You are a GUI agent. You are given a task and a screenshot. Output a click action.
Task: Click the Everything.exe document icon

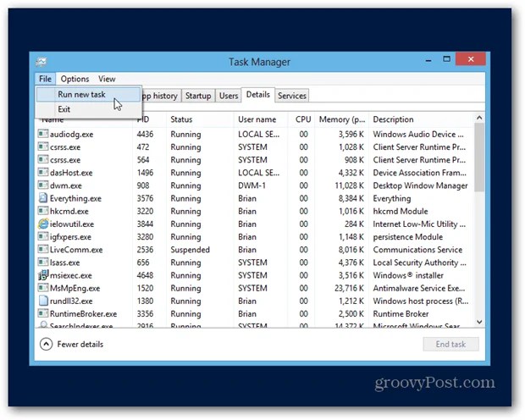click(43, 198)
